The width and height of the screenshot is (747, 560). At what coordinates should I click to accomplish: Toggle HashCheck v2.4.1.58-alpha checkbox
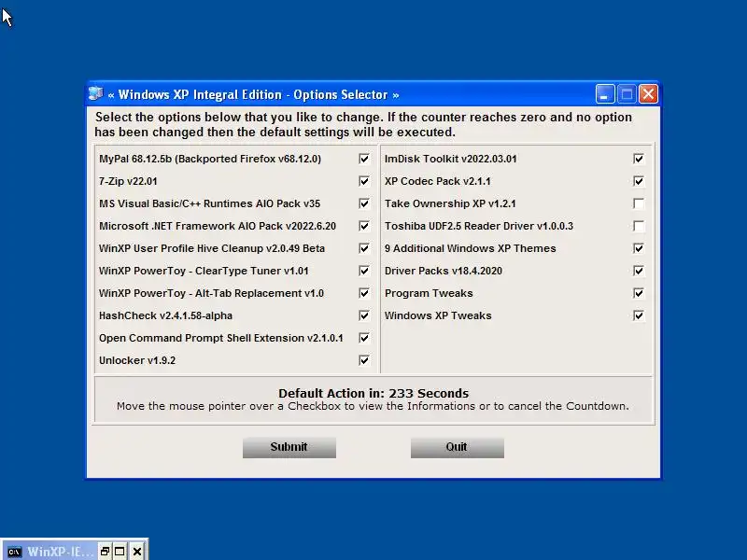(x=364, y=315)
